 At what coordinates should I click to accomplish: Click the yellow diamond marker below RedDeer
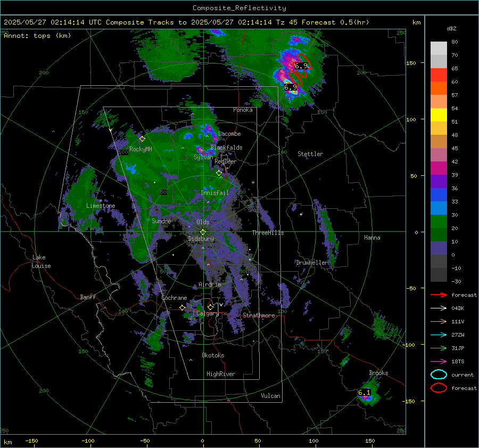pyautogui.click(x=219, y=173)
